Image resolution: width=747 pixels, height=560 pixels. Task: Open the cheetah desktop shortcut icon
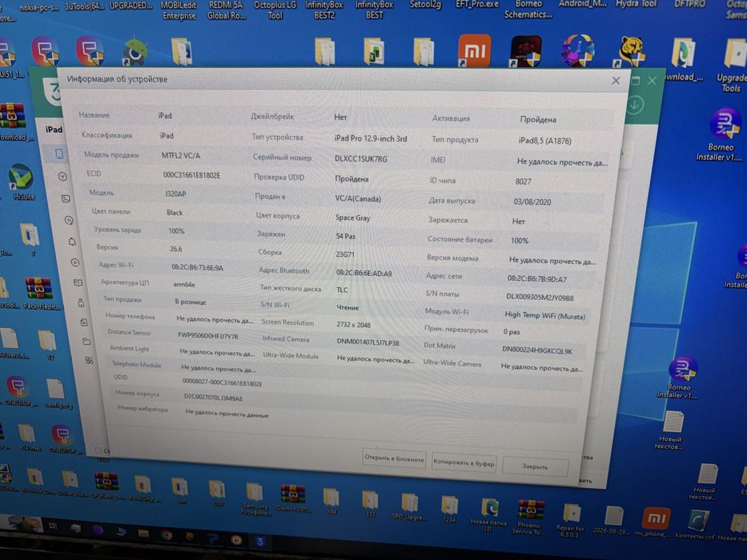[x=632, y=50]
